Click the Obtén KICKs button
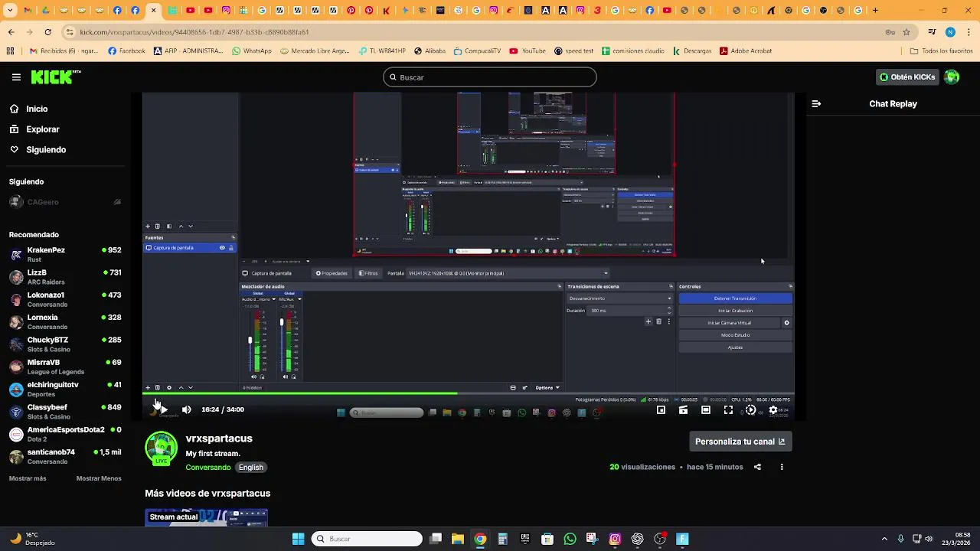980x551 pixels. (x=907, y=77)
